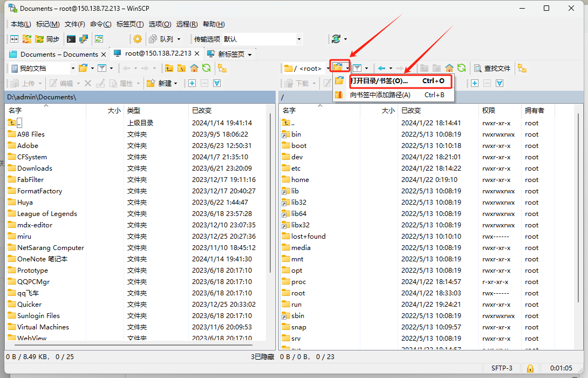Image resolution: width=588 pixels, height=378 pixels.
Task: Open preferences via the gear icon
Action: (138, 39)
